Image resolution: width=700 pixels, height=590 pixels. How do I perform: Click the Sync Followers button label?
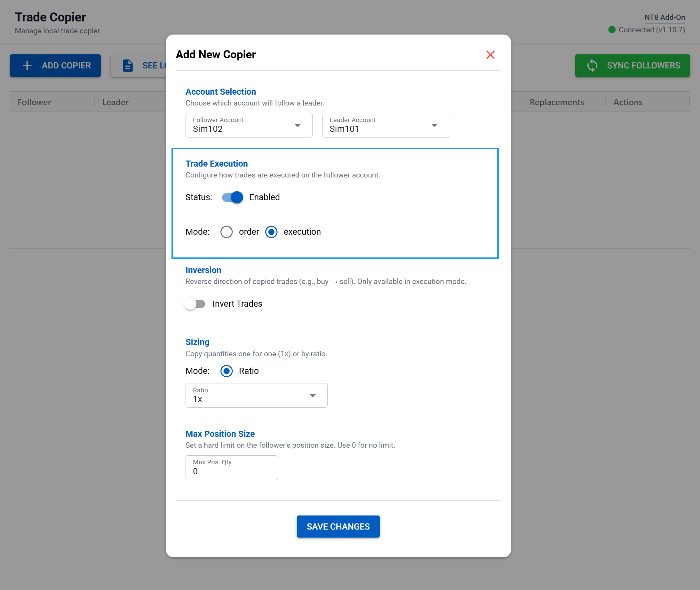click(x=643, y=66)
